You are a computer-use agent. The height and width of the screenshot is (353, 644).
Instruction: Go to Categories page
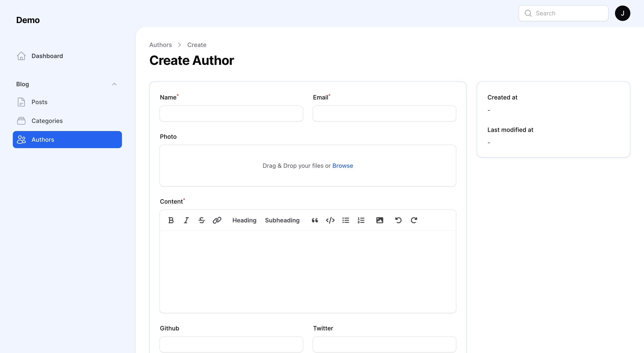click(47, 121)
